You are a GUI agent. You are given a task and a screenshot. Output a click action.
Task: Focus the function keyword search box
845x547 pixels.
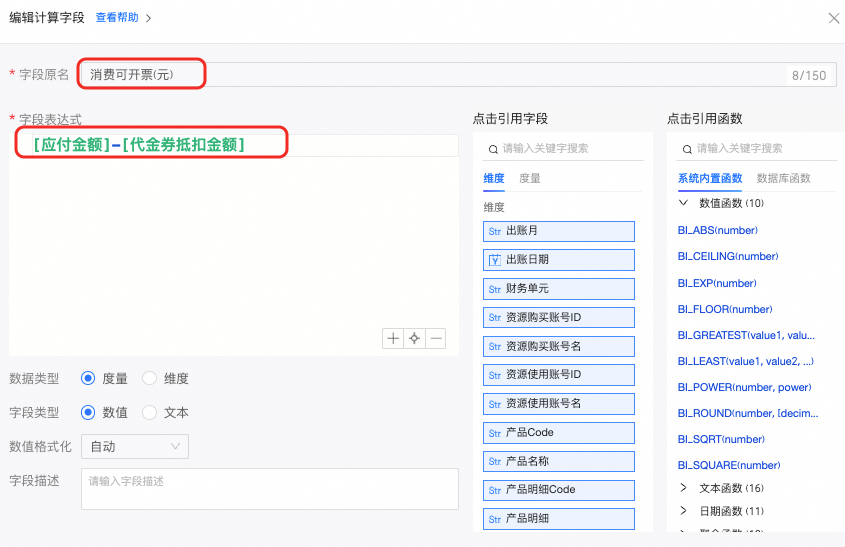click(x=757, y=149)
